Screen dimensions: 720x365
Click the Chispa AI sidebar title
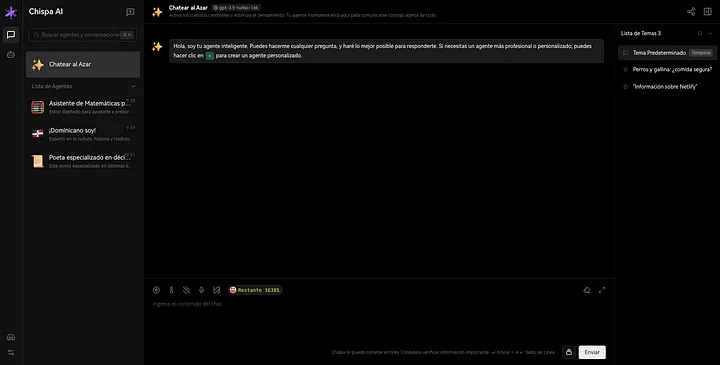pyautogui.click(x=45, y=12)
